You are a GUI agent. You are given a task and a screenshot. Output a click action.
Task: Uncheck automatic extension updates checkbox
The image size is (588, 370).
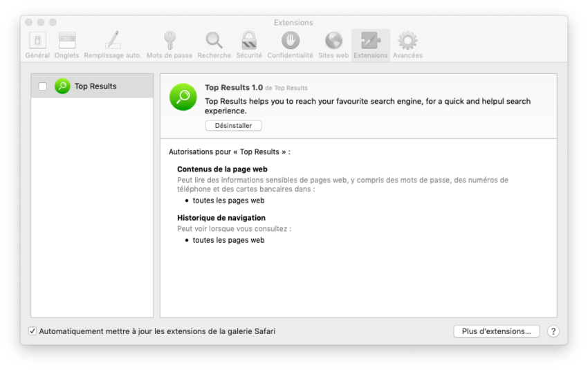[33, 331]
